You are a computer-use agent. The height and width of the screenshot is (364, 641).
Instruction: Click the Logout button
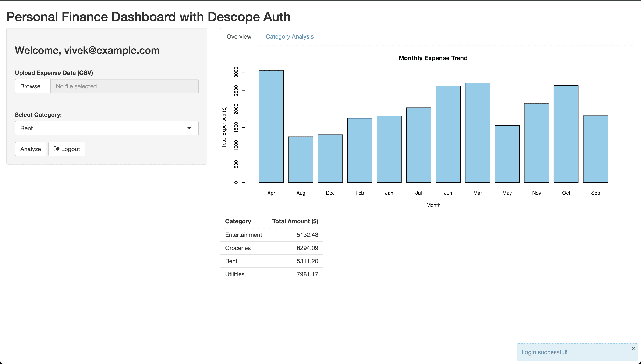[67, 149]
